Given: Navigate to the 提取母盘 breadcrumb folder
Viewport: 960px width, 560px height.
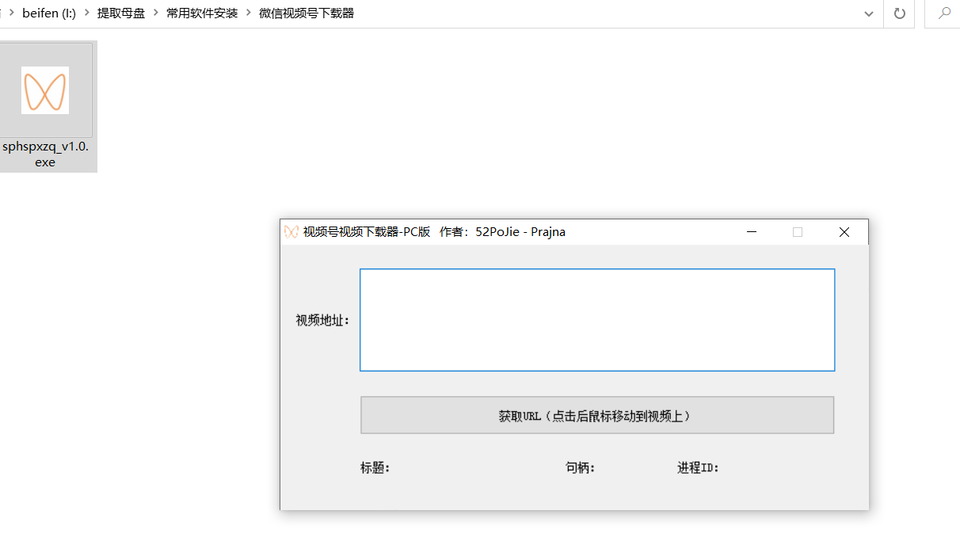Looking at the screenshot, I should [x=121, y=13].
